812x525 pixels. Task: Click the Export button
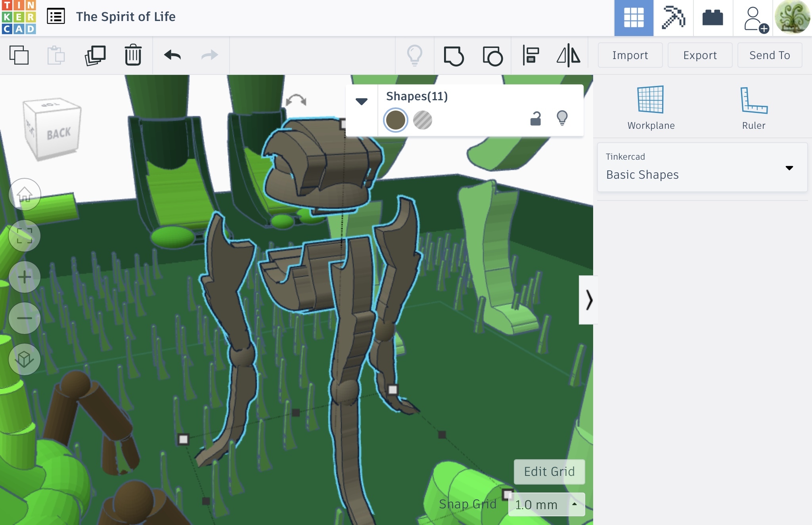pos(700,55)
